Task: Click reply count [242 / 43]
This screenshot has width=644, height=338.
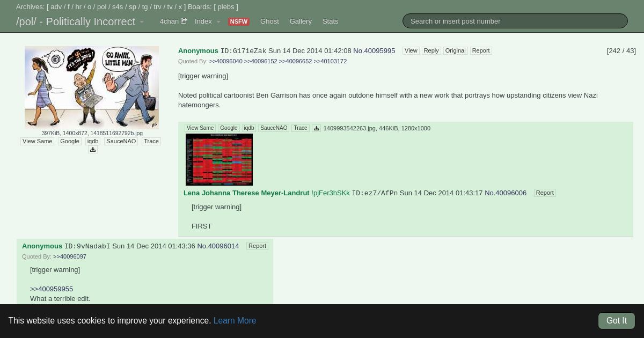Action: (621, 50)
